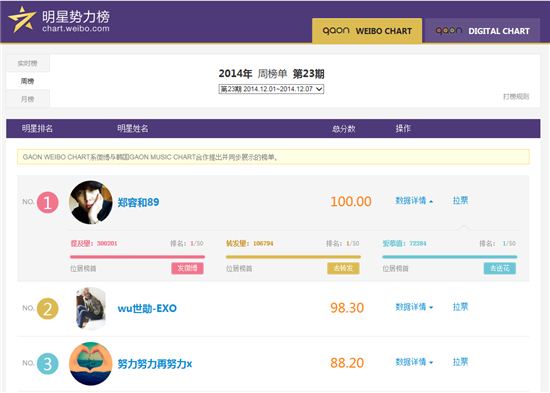Collapse 数据详情 for 郑容和89

[x=414, y=201]
